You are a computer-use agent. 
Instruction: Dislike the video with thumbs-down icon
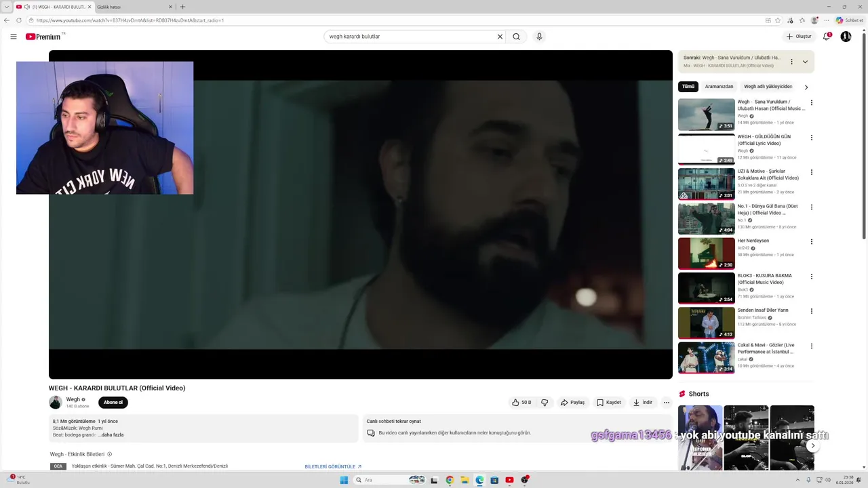tap(545, 403)
